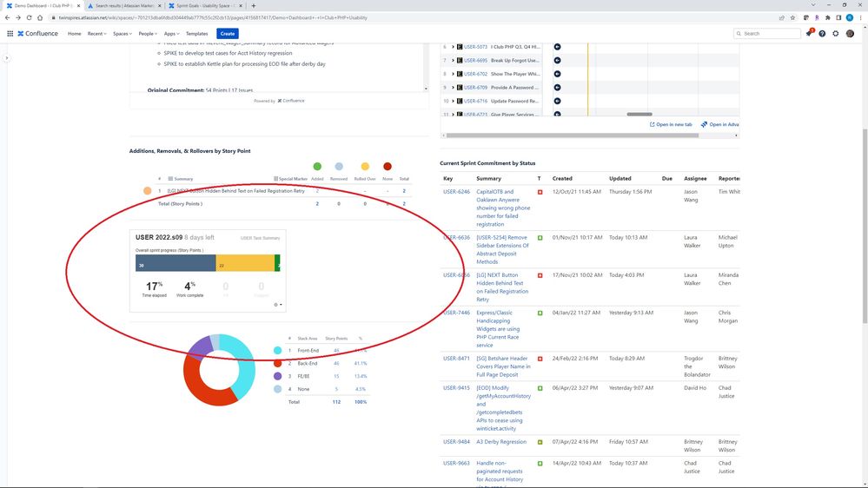The image size is (868, 488).
Task: Click the browser forward arrow
Action: [17, 17]
